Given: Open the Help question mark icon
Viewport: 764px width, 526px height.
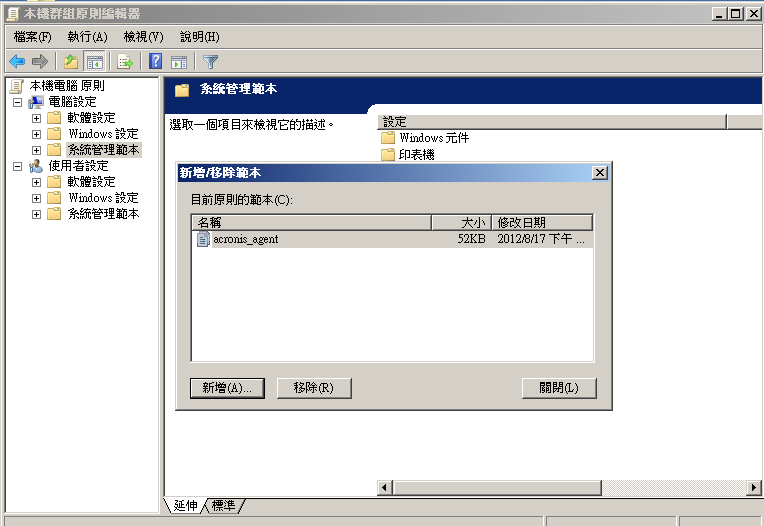Looking at the screenshot, I should pyautogui.click(x=155, y=61).
